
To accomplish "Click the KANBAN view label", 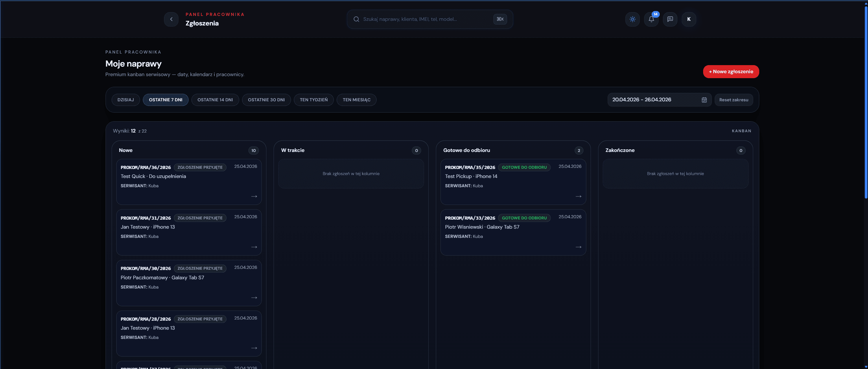I will (741, 131).
